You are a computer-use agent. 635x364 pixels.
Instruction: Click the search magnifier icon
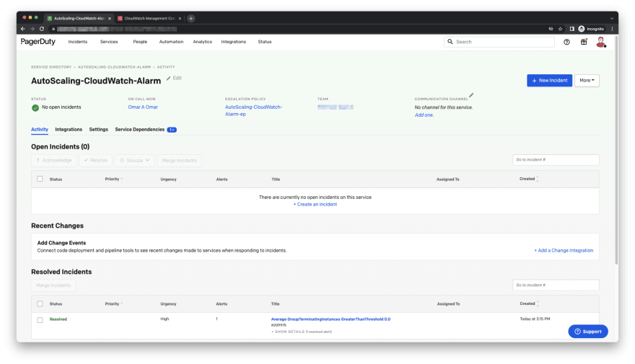(x=450, y=42)
